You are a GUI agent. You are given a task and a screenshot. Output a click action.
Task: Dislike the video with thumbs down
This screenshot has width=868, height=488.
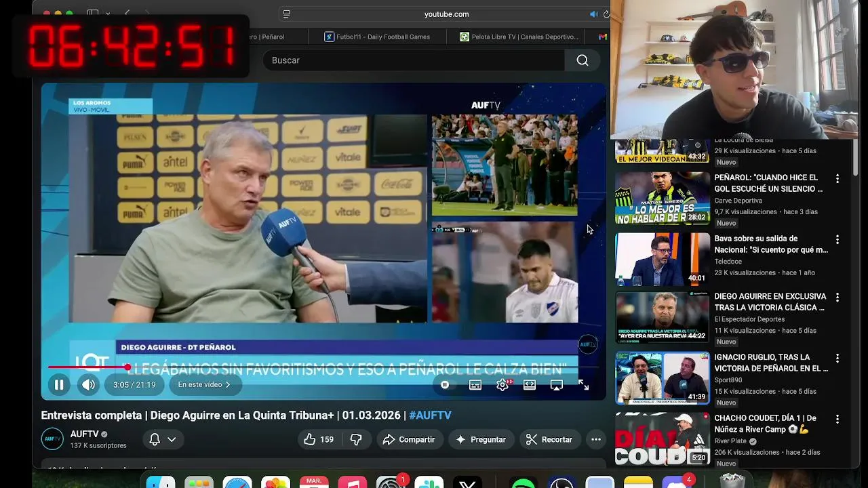tap(356, 439)
